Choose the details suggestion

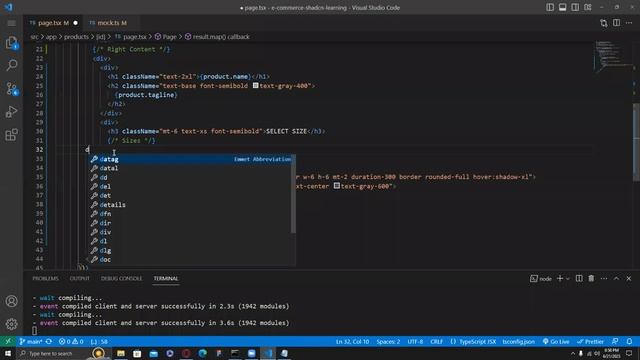point(191,205)
